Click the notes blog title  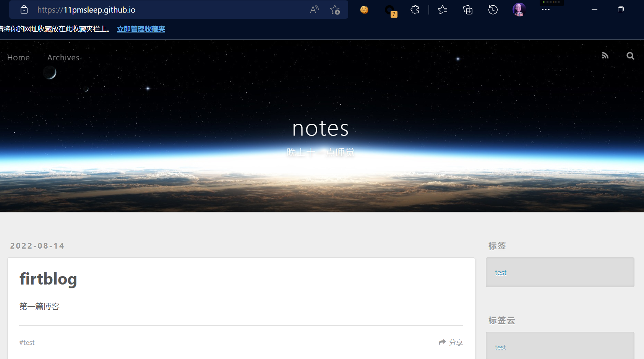pyautogui.click(x=321, y=128)
